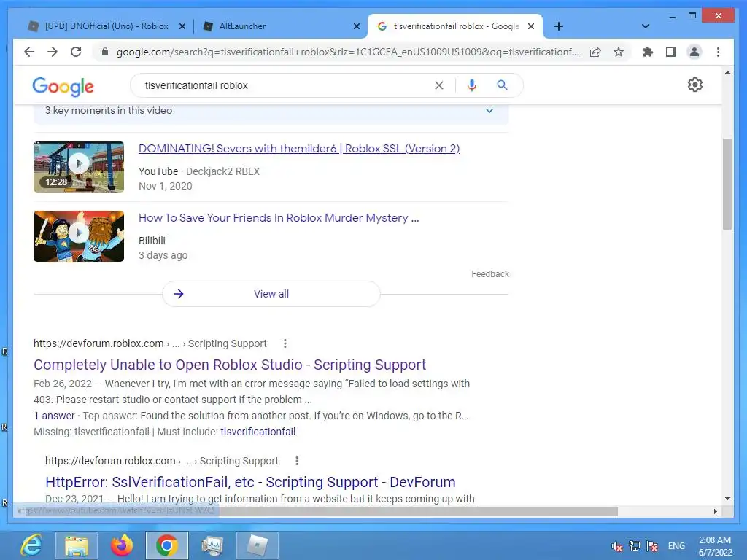This screenshot has width=747, height=560.
Task: Play the 12:28 Roblox SSL video thumbnail
Action: click(x=79, y=167)
